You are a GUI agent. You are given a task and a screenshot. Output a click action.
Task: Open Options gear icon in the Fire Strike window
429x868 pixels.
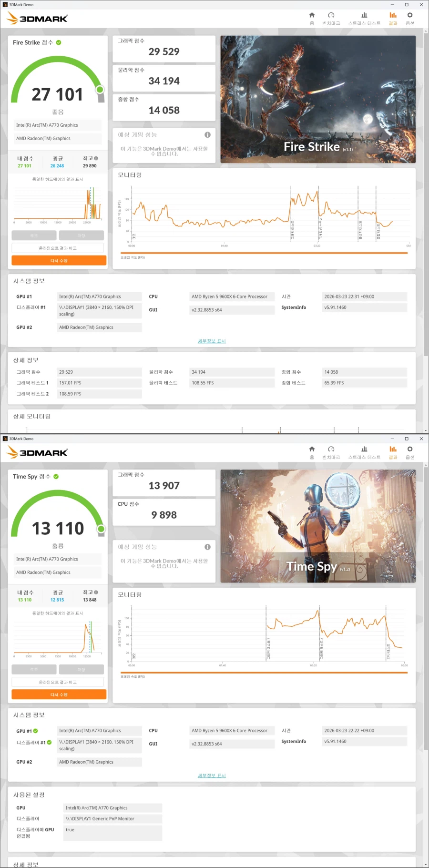pos(410,15)
